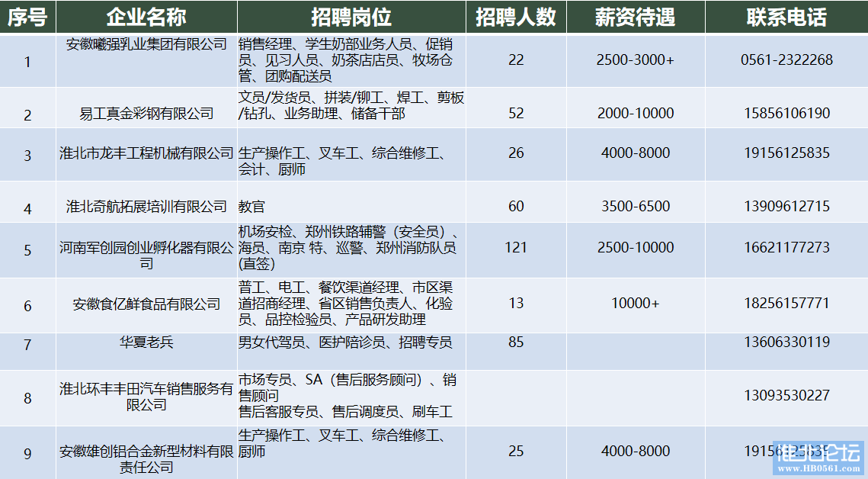Click the salary cell 2000-10000
This screenshot has height=479, width=868.
click(635, 114)
